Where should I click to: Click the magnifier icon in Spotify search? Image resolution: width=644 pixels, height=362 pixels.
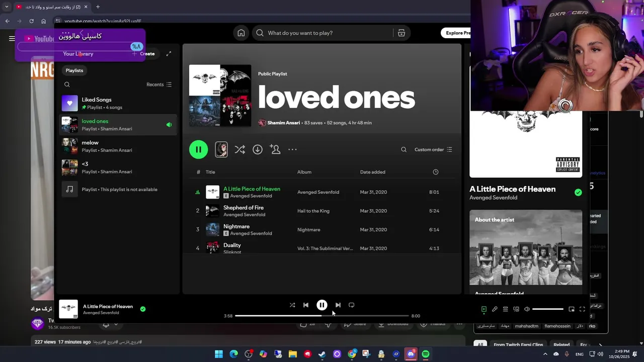pos(260,33)
